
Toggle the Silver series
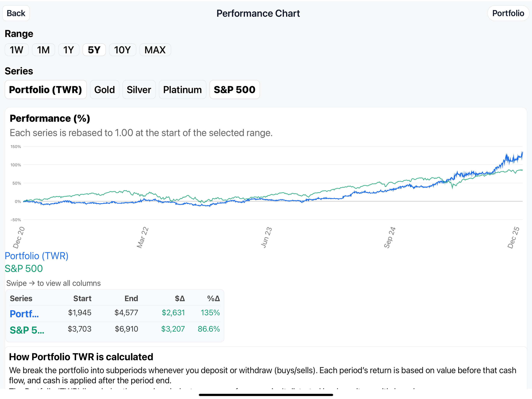pyautogui.click(x=139, y=90)
